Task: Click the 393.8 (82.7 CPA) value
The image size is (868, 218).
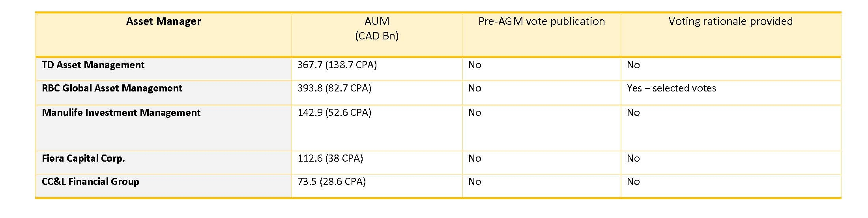Action: click(334, 88)
